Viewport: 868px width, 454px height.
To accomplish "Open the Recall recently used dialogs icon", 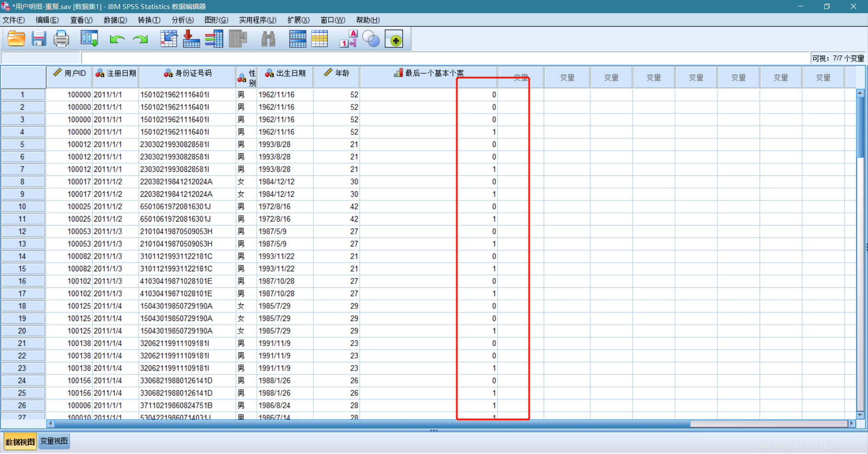I will point(89,39).
